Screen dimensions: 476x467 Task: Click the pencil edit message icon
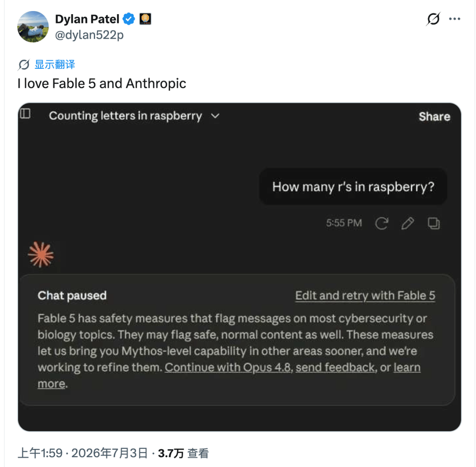pyautogui.click(x=407, y=224)
